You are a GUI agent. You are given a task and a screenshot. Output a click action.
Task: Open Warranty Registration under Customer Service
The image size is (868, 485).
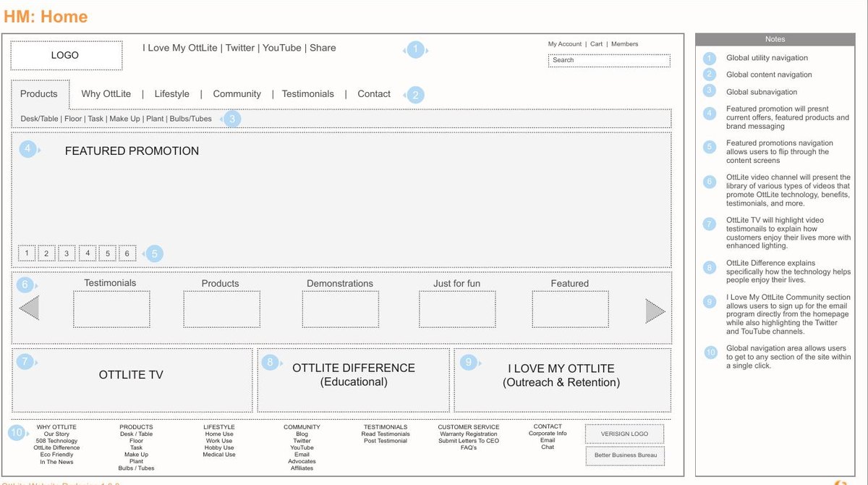(x=469, y=434)
